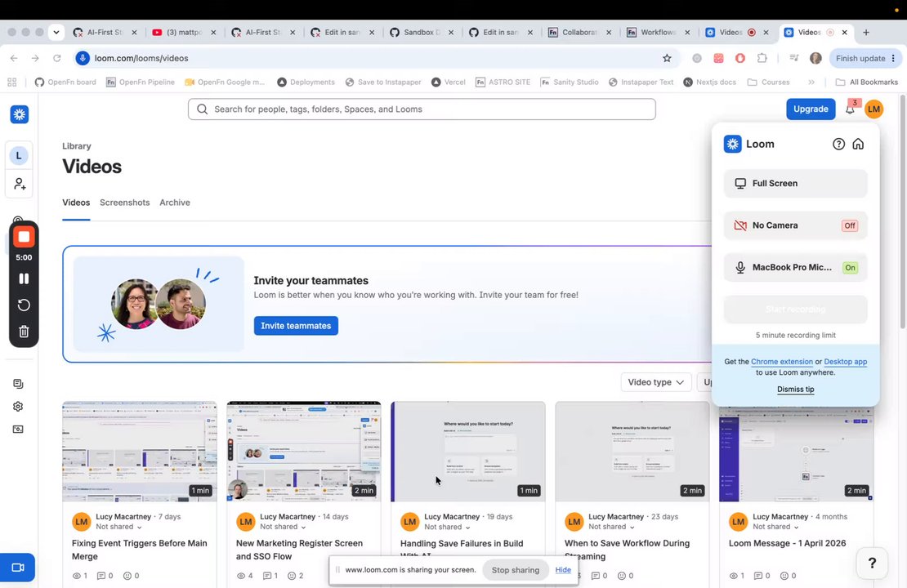Click the Chrome profile picture in toolbar
The width and height of the screenshot is (907, 588).
[x=815, y=58]
